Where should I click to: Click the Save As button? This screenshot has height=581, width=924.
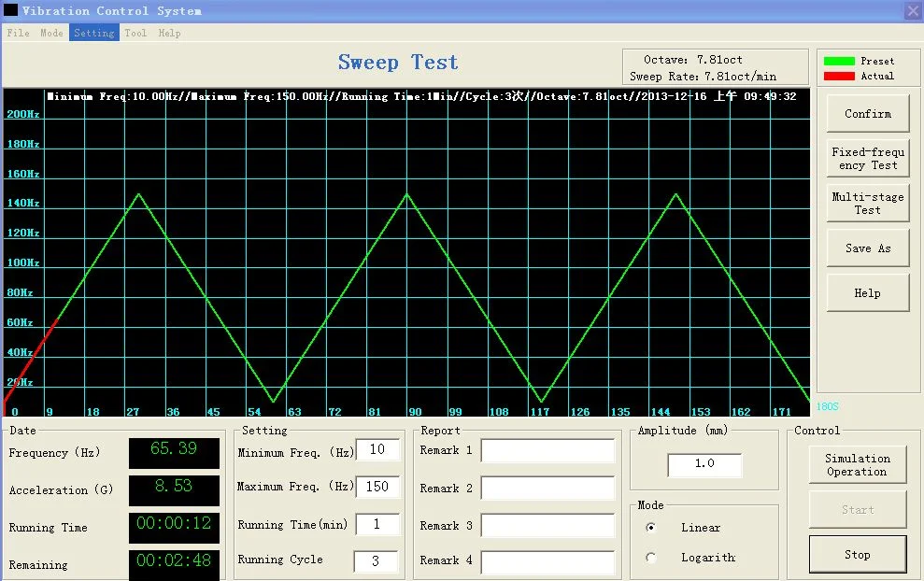point(867,248)
